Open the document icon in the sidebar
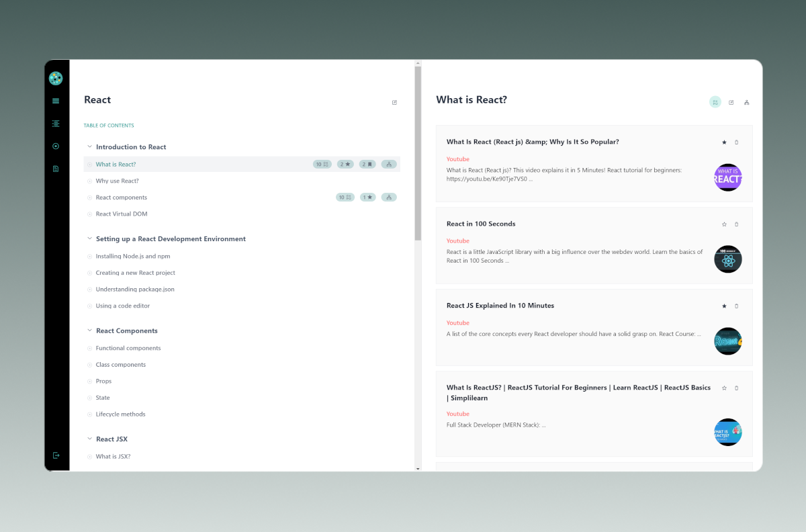Viewport: 806px width, 532px height. pyautogui.click(x=56, y=169)
